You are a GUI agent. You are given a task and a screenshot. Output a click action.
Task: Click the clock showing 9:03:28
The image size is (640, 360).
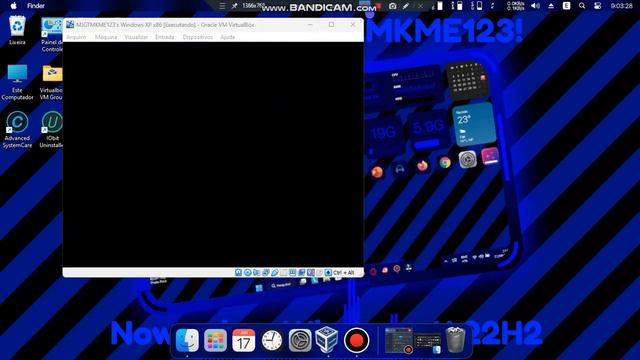point(622,6)
